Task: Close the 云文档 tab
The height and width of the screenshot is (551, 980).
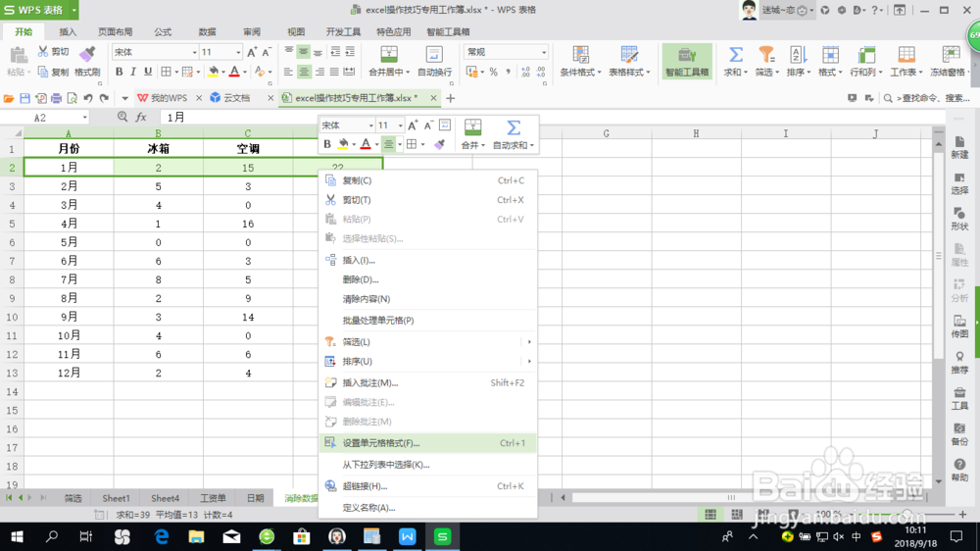Action: 270,98
